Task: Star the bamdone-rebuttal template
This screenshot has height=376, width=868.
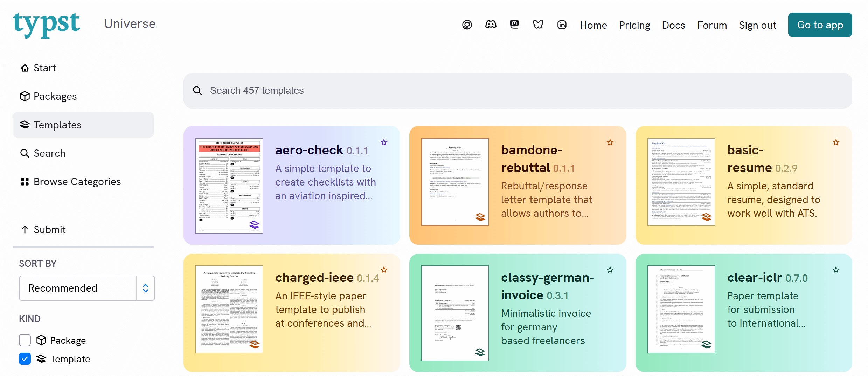Action: coord(610,142)
